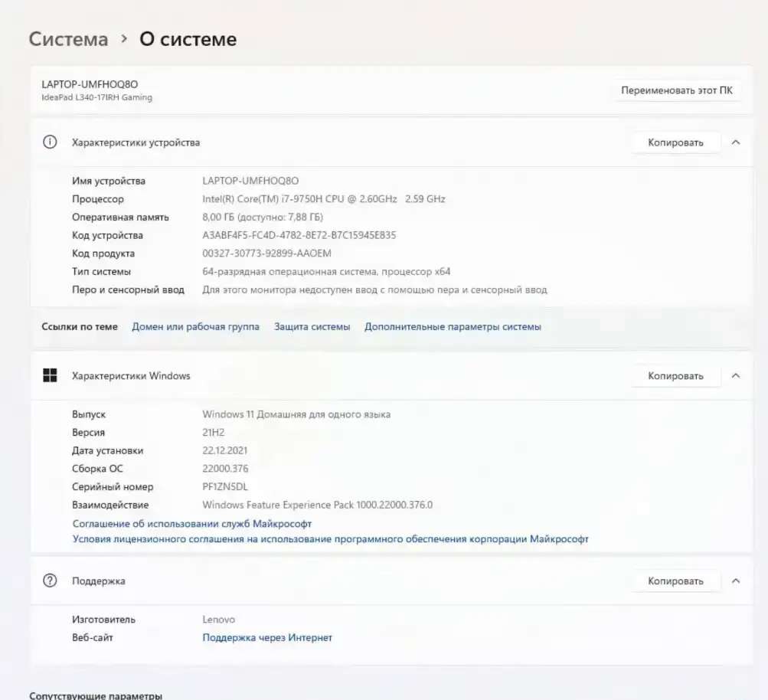Image resolution: width=768 pixels, height=700 pixels.
Task: Click the Изготовитель label
Action: (x=103, y=620)
